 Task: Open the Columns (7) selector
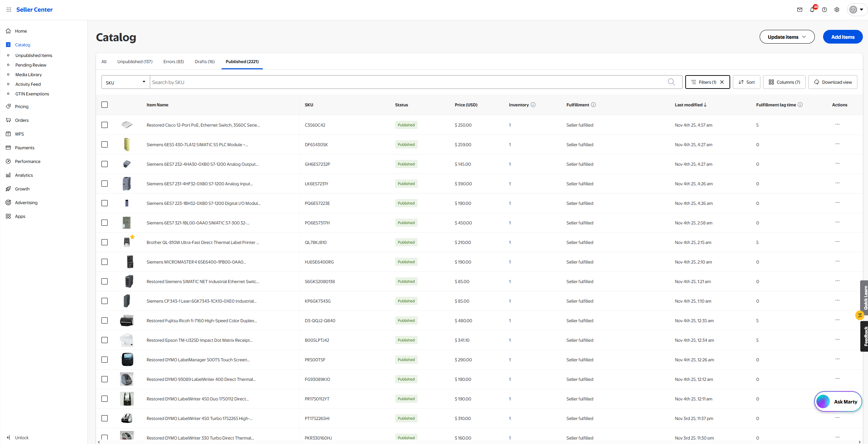tap(784, 82)
